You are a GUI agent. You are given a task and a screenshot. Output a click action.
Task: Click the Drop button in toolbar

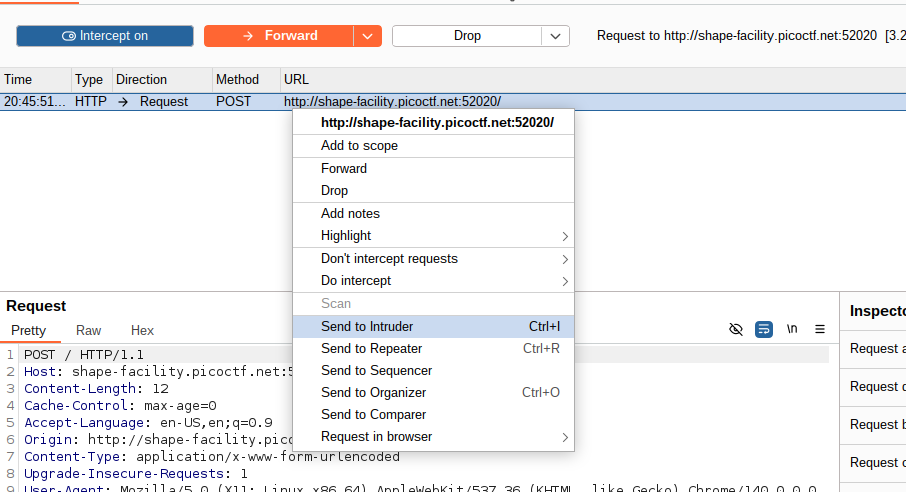click(x=467, y=36)
